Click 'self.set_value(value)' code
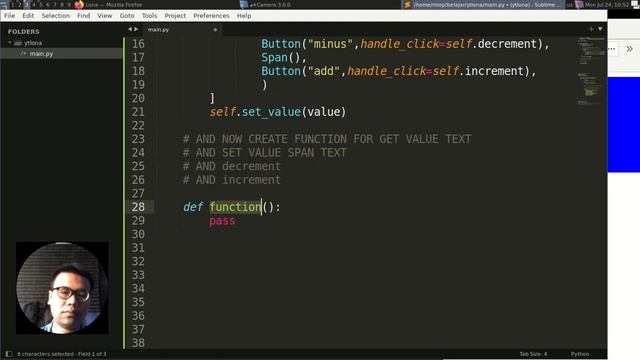 point(278,112)
